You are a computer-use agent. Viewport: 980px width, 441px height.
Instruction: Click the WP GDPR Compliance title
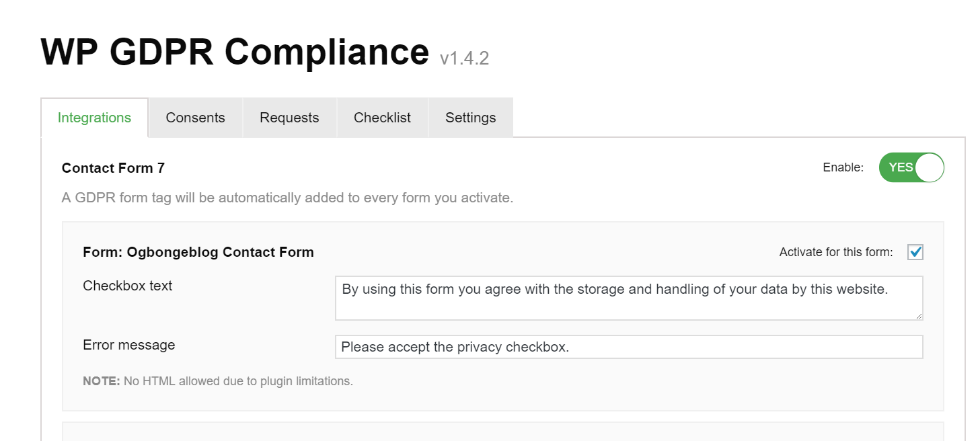coord(234,51)
